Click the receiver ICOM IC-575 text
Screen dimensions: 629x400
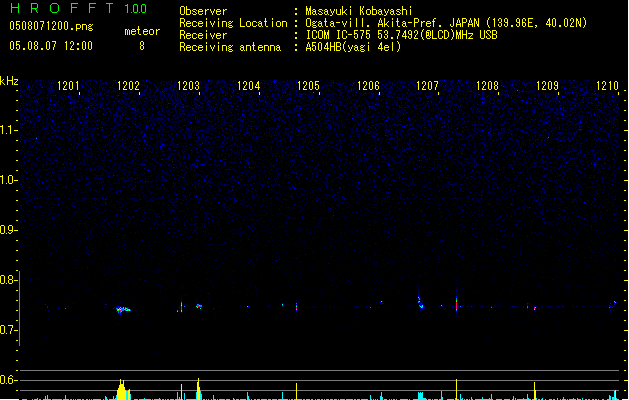402,35
